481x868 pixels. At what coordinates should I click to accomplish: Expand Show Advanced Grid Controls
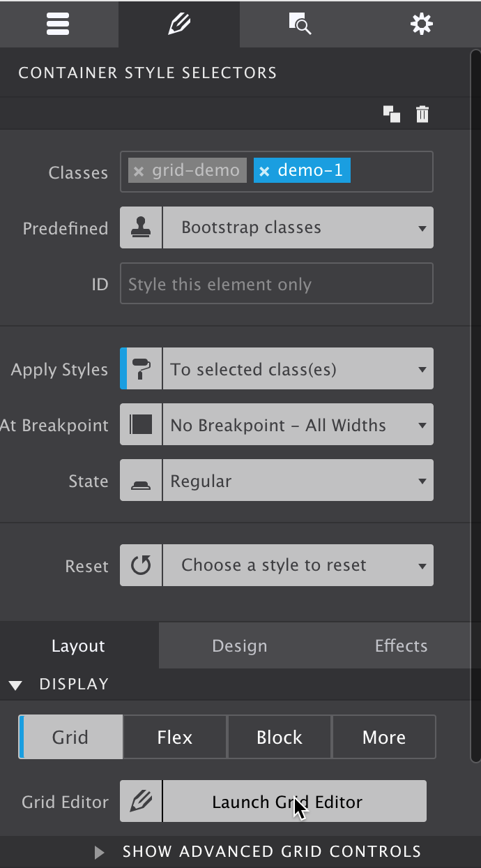click(98, 852)
